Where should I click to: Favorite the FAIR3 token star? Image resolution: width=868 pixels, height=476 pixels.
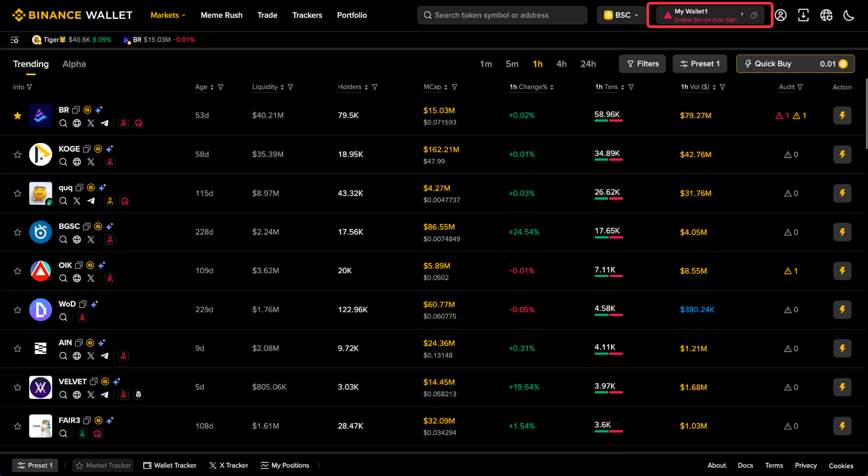(x=17, y=426)
